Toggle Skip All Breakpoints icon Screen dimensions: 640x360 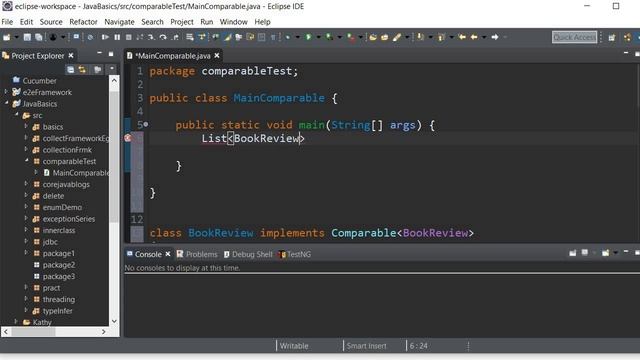90,37
